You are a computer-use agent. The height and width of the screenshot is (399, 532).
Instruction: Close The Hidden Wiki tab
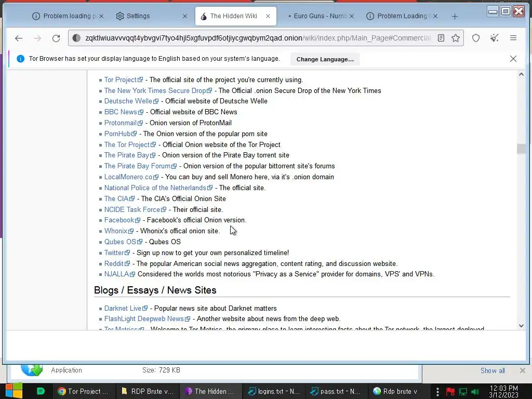[268, 16]
